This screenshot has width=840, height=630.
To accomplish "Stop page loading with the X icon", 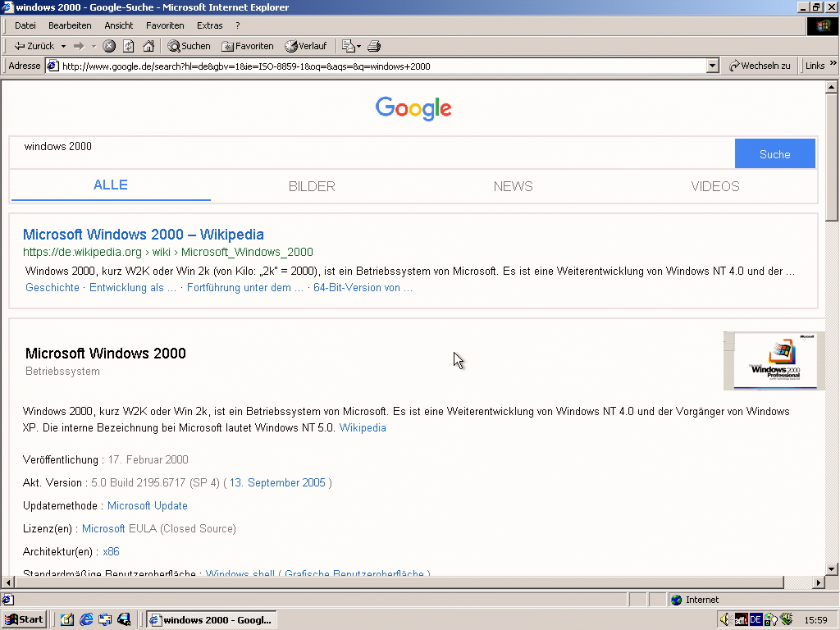I will (x=109, y=46).
